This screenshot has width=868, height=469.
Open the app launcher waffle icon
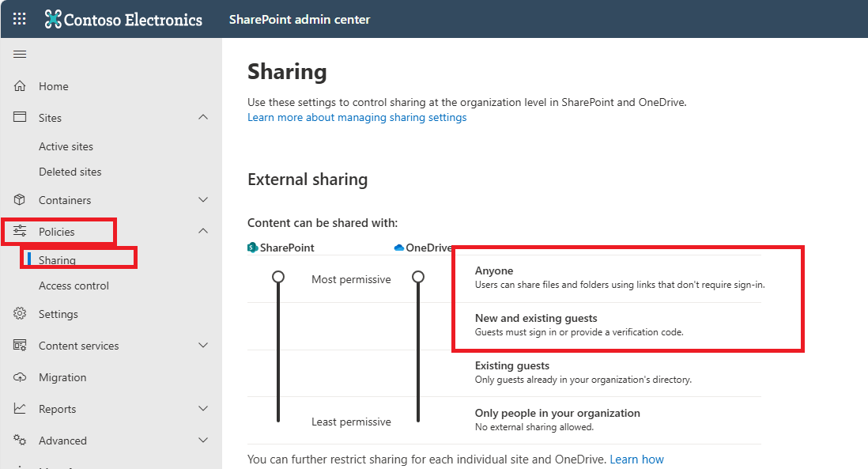click(20, 19)
